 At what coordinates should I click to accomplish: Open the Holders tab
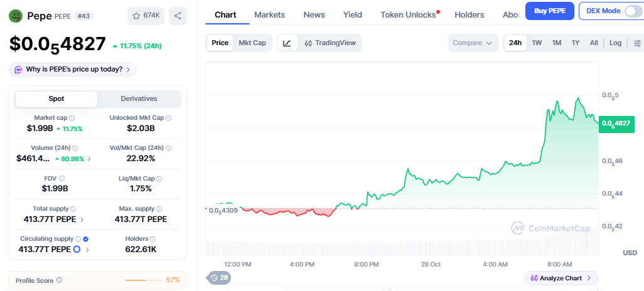[469, 15]
